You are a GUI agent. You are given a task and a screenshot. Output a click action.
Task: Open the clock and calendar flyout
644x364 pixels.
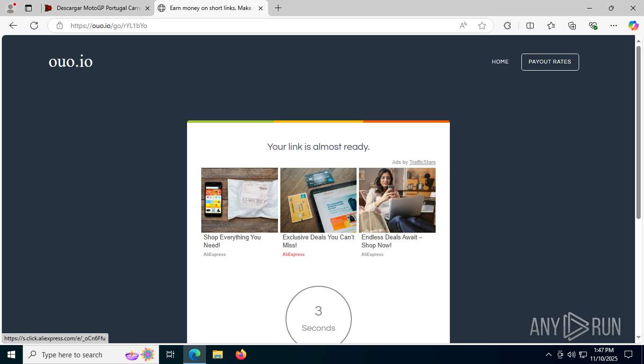coord(603,355)
